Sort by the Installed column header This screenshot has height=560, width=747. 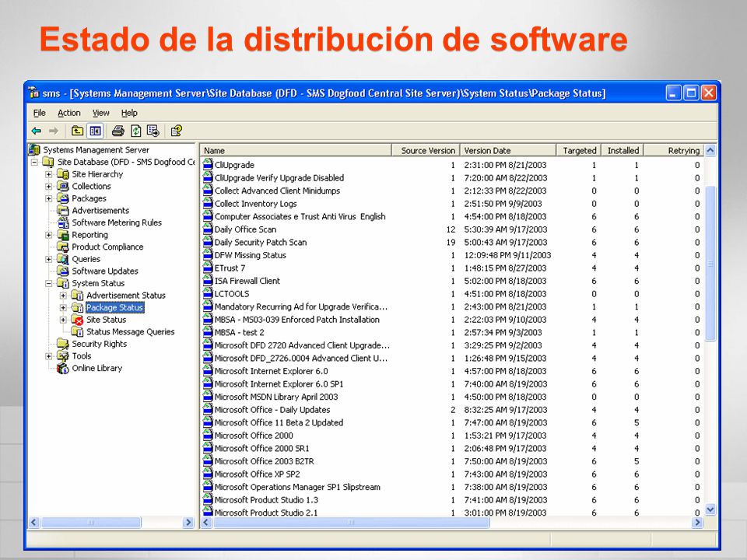[622, 150]
